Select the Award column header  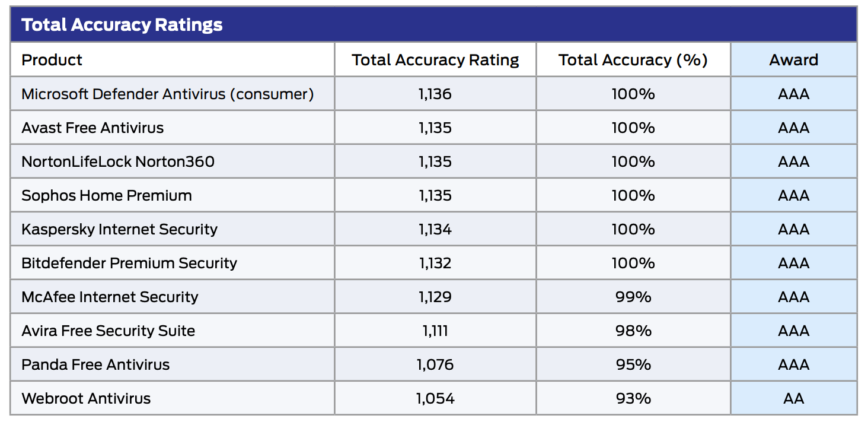point(793,60)
